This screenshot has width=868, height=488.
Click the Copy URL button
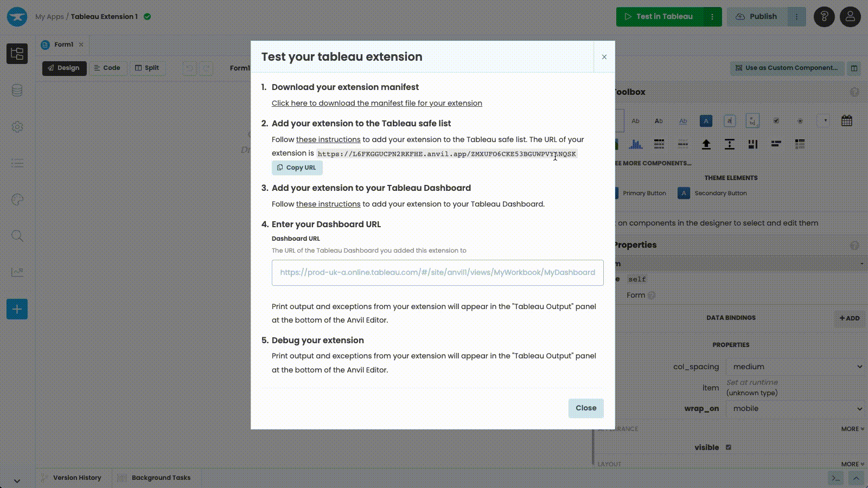pos(297,168)
